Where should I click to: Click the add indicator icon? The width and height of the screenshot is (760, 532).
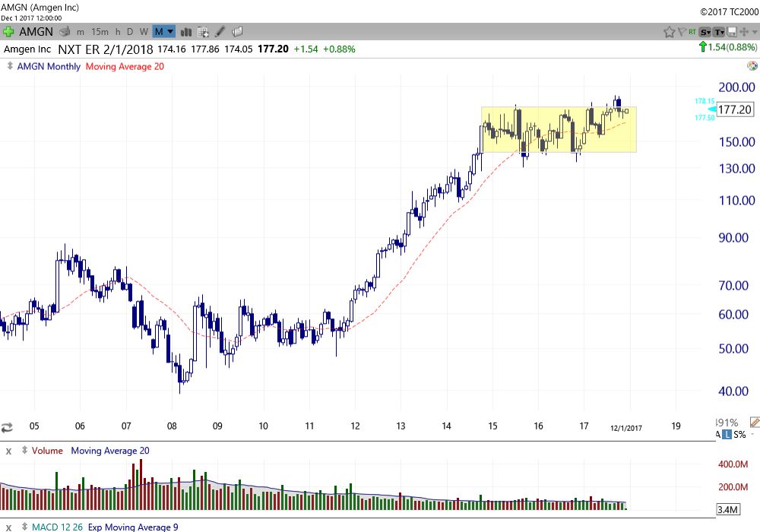pos(203,31)
